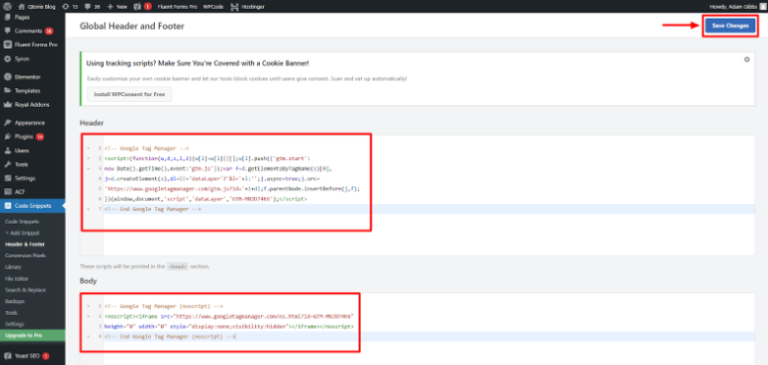
Task: Click Header line starting 'new Date().getTime()'
Action: [218, 169]
